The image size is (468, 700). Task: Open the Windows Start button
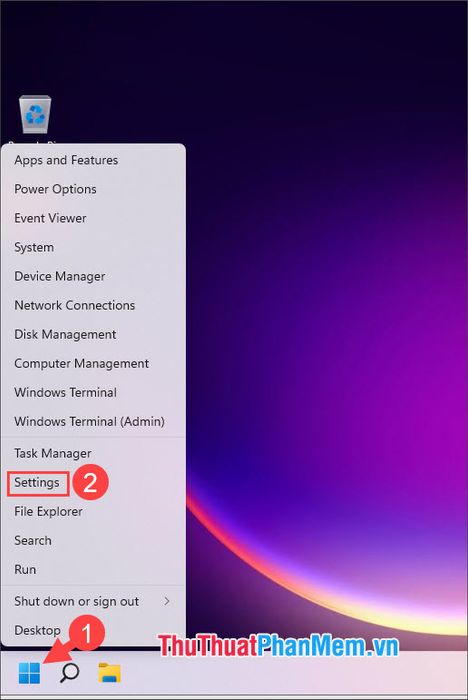(x=29, y=673)
